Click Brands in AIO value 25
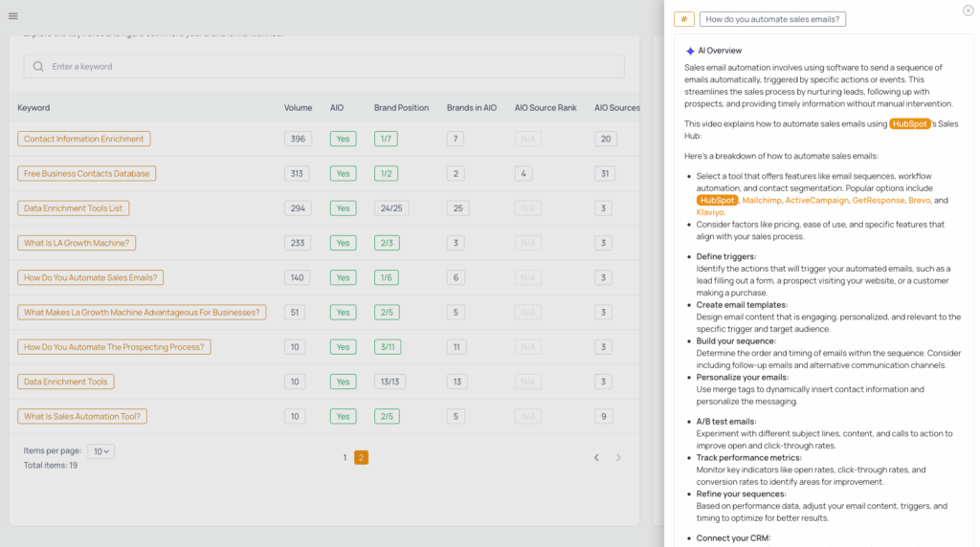Viewport: 980px width, 547px height. pos(458,208)
